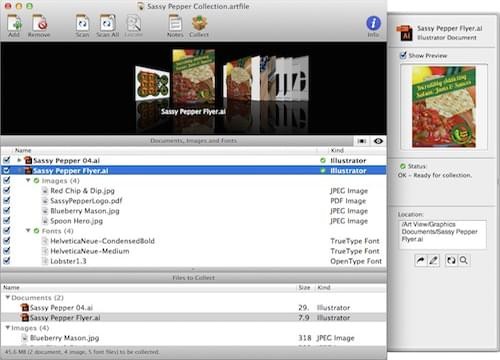Click the Sassy Pepper Flyer cover flow thumbnail
This screenshot has width=500, height=360.
coord(193,77)
